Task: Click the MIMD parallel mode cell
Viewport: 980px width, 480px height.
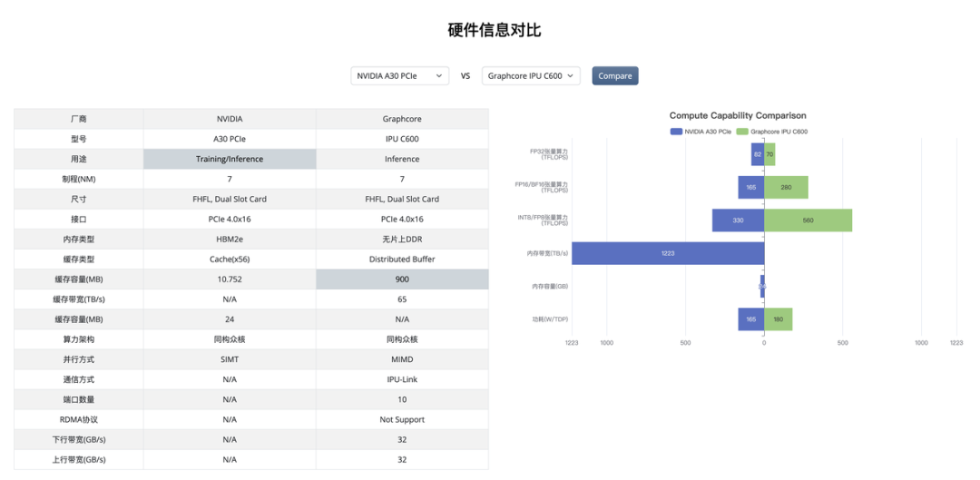Action: (x=402, y=359)
